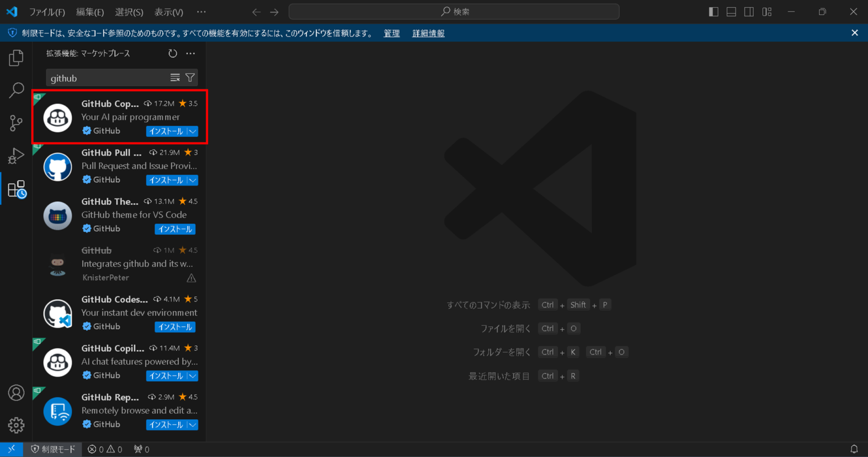Open notifications via the bell icon
The image size is (868, 457).
coord(855,449)
